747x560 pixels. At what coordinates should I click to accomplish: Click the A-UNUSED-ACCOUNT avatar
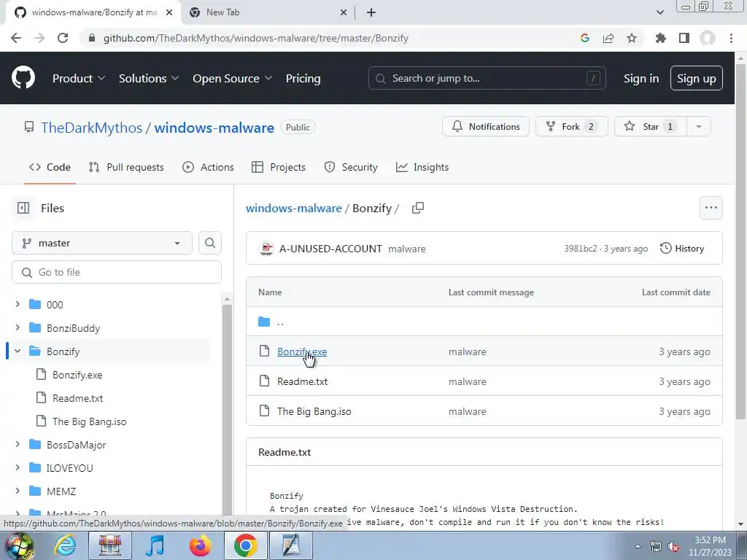coord(266,249)
